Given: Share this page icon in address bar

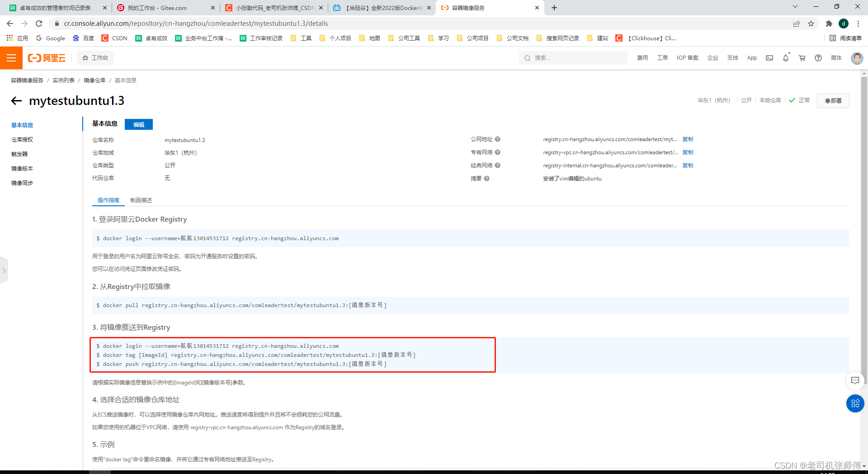Looking at the screenshot, I should [x=797, y=24].
